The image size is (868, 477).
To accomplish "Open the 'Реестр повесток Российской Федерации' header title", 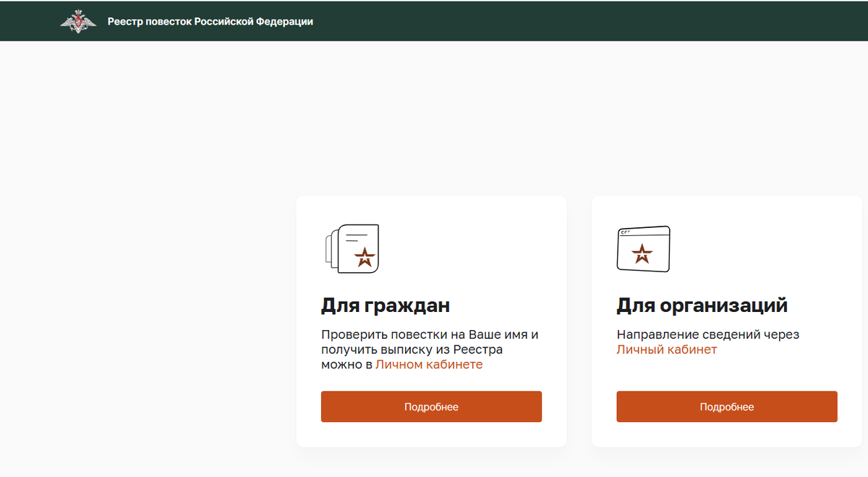I will point(210,22).
